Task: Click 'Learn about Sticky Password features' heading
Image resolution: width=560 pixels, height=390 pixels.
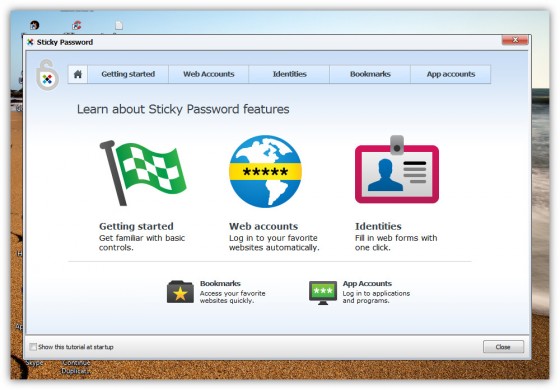Action: 183,109
